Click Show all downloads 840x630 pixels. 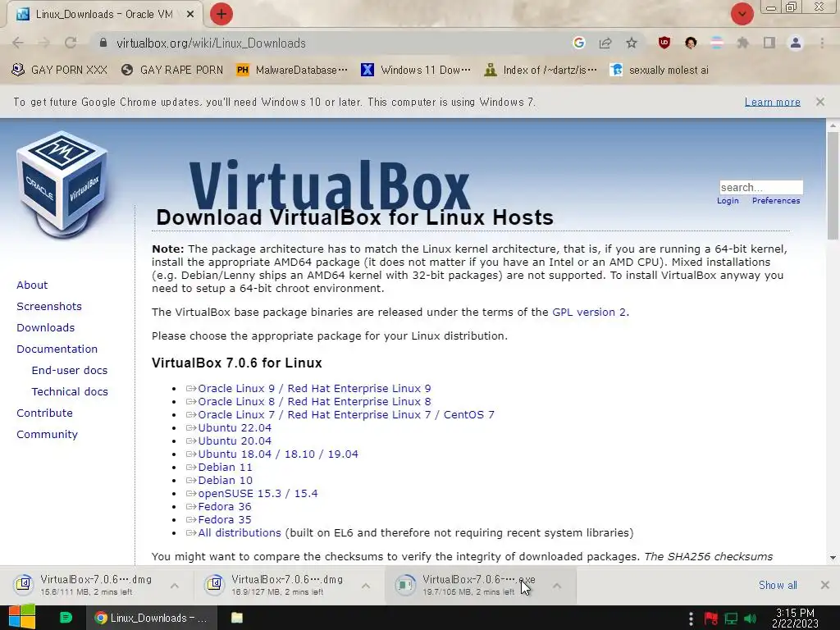coord(778,585)
